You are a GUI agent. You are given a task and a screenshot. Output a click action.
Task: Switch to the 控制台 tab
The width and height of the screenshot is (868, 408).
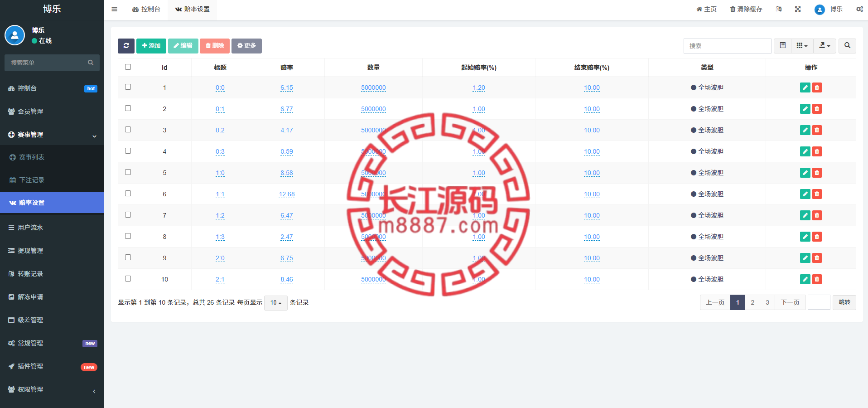(146, 9)
